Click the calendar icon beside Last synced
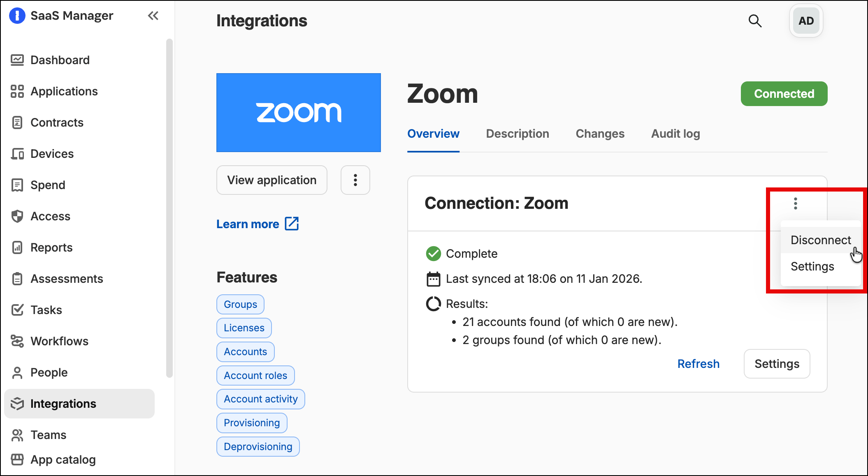Image resolution: width=868 pixels, height=476 pixels. [434, 279]
